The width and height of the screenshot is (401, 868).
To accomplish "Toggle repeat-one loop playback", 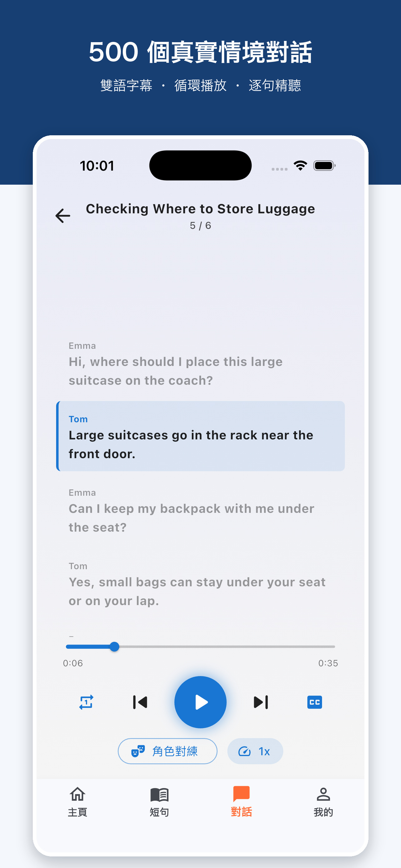I will point(86,702).
